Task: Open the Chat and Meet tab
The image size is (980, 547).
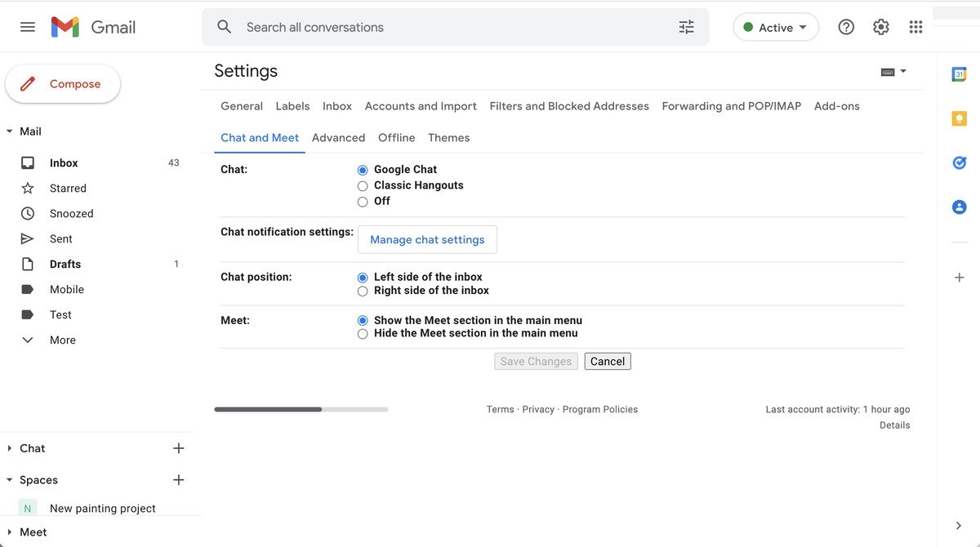Action: 260,138
